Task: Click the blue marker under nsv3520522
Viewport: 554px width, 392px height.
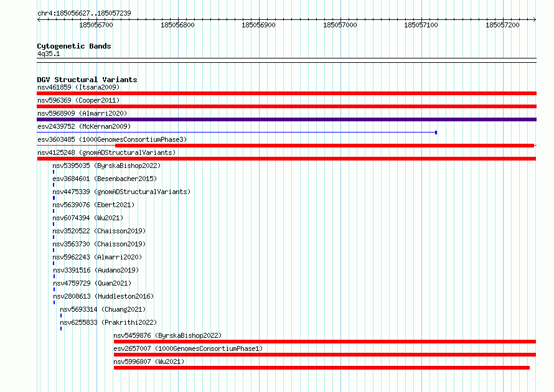Action: point(54,237)
